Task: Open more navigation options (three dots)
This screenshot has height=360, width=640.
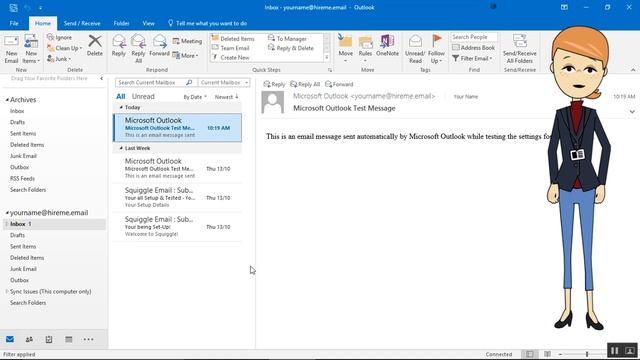Action: pos(88,339)
